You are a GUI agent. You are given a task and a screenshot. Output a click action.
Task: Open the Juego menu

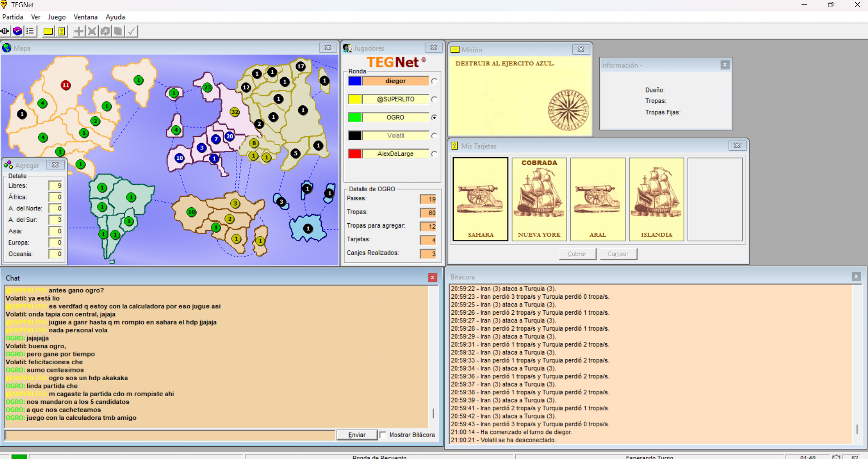(57, 17)
